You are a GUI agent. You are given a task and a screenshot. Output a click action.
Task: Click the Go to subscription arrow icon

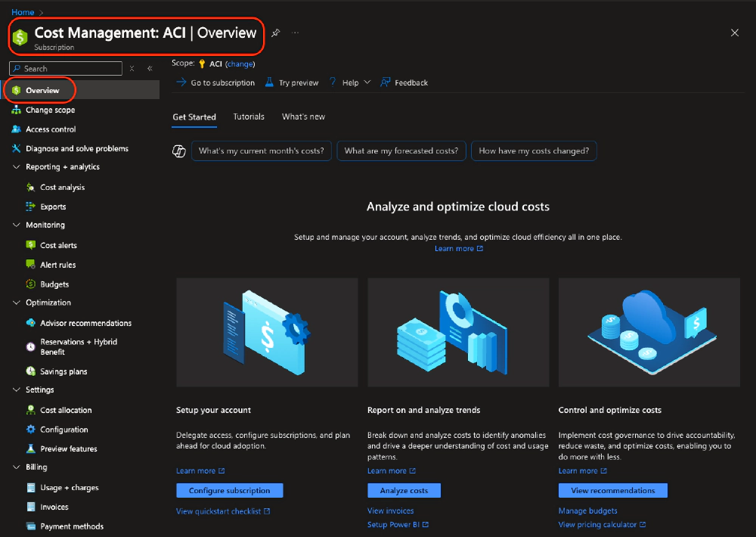coord(181,82)
